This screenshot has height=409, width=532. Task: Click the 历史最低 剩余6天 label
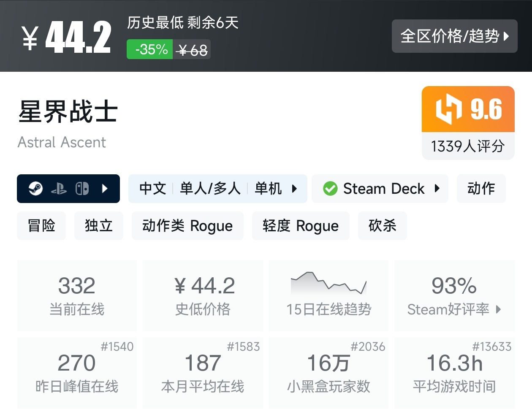[x=183, y=22]
